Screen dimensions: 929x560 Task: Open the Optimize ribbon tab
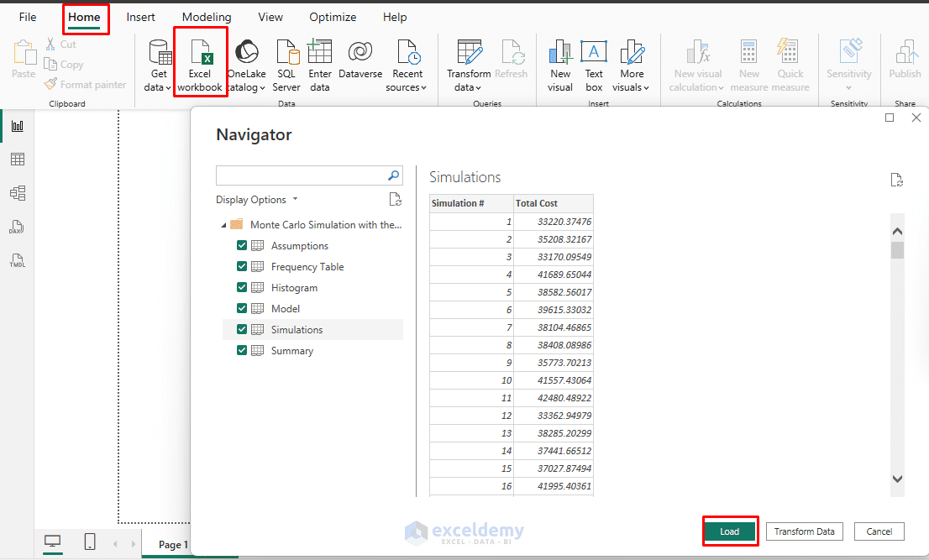coord(333,17)
